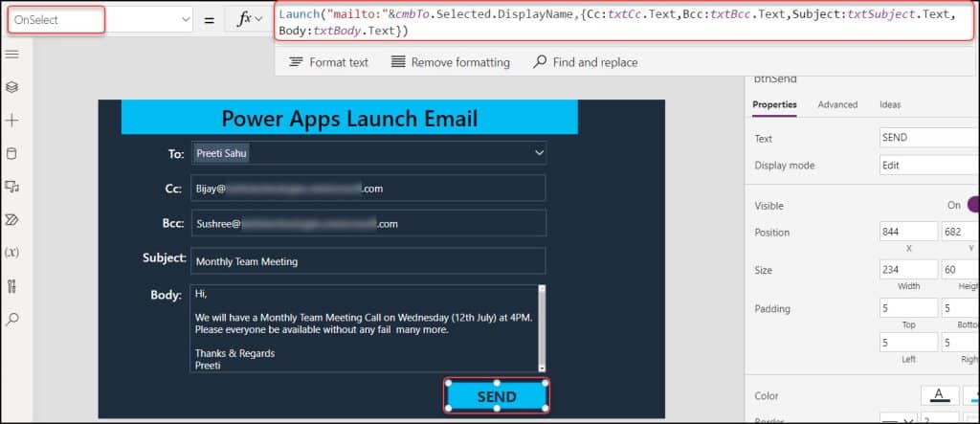Open the To combo box chevron
Screen dimensions: 980x424
coord(540,153)
